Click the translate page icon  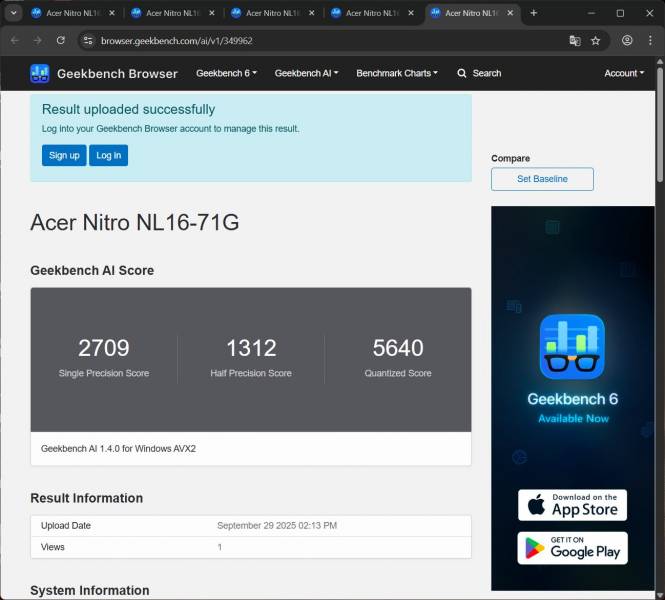coord(575,41)
